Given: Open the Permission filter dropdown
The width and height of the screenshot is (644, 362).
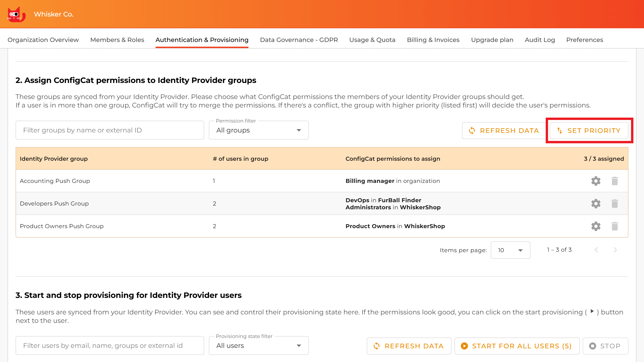Looking at the screenshot, I should coord(258,130).
